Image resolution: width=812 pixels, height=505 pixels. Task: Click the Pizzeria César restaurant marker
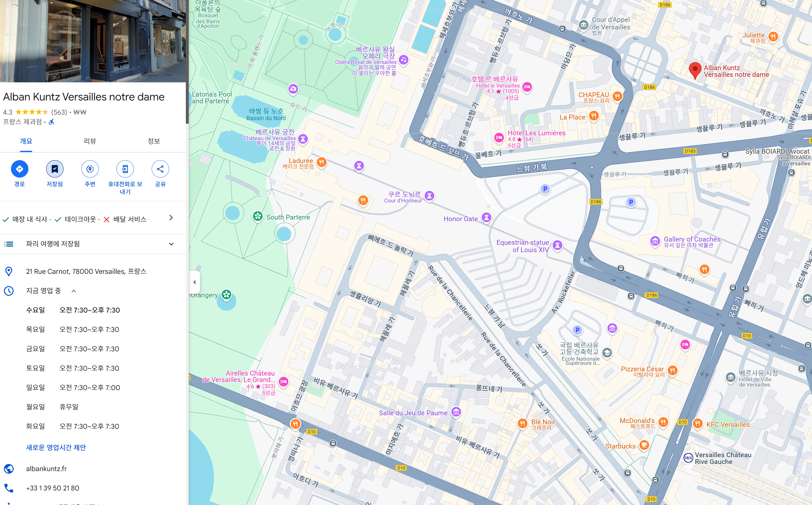pyautogui.click(x=673, y=370)
